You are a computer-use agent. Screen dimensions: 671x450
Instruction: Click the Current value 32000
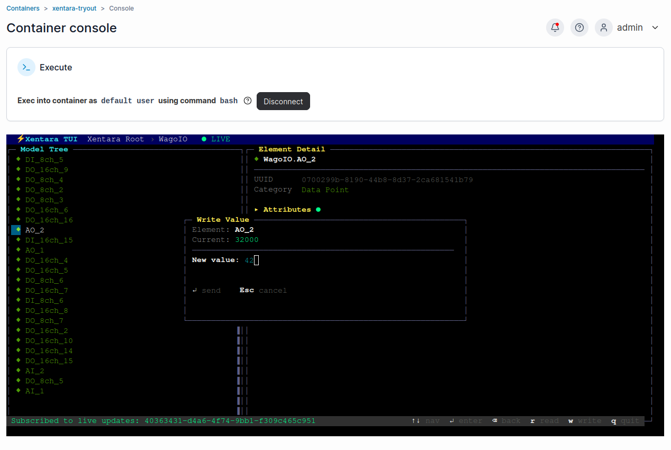(246, 240)
